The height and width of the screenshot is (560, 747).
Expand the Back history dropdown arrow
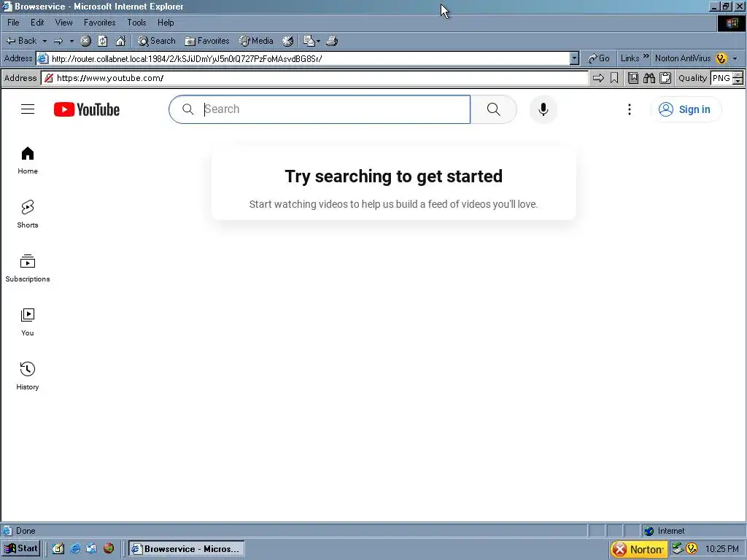(x=44, y=41)
